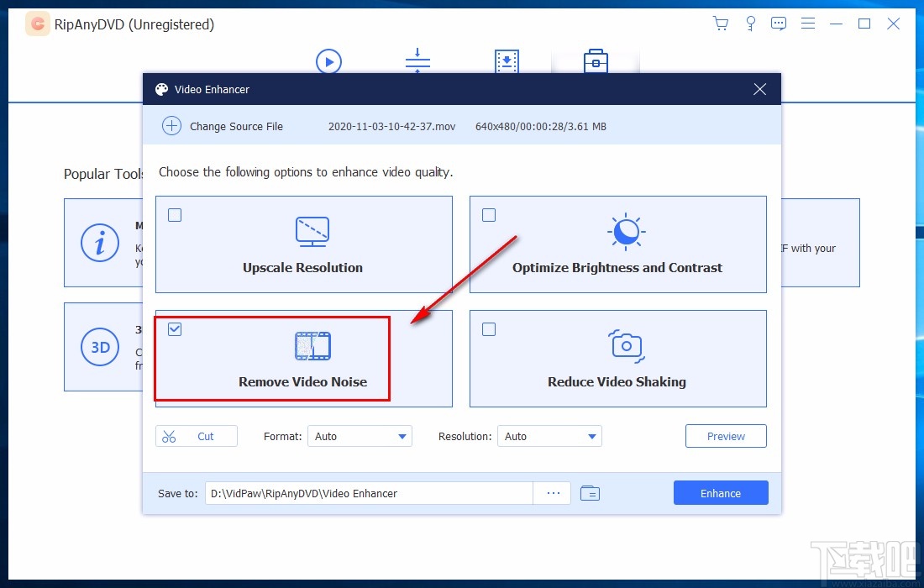
Task: Minimize the RipAnyDVD window
Action: point(836,24)
